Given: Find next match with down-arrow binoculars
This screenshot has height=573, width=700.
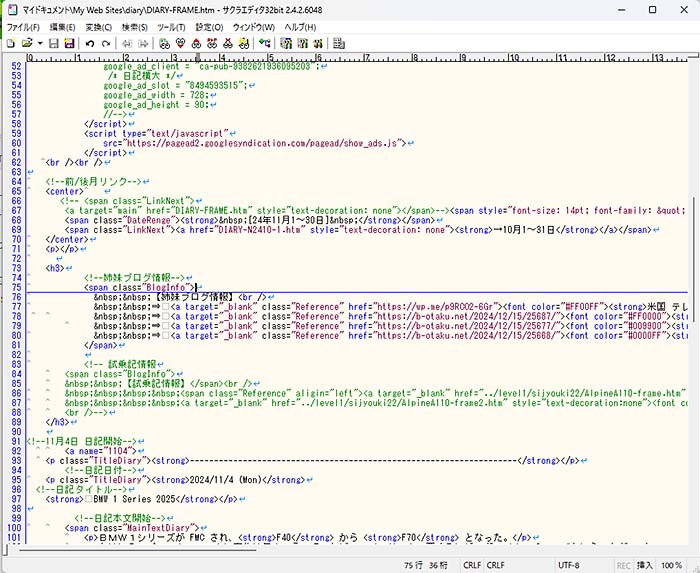Looking at the screenshot, I should coord(180,43).
